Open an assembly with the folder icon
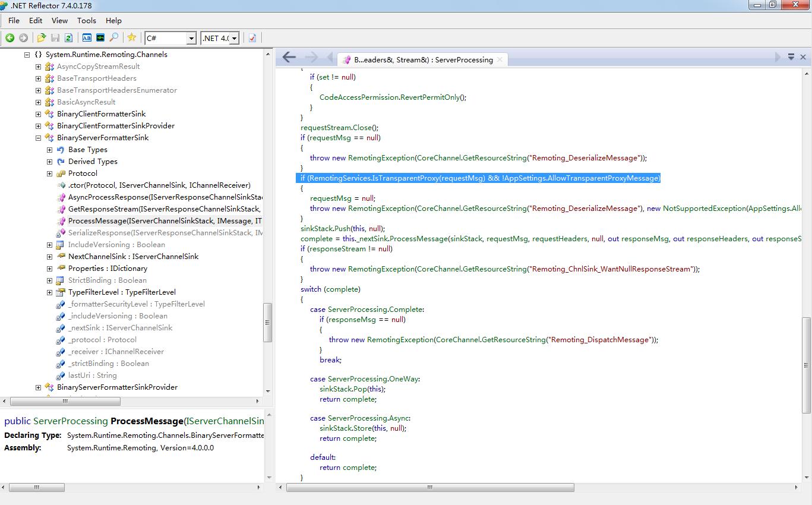The image size is (812, 505). 42,37
